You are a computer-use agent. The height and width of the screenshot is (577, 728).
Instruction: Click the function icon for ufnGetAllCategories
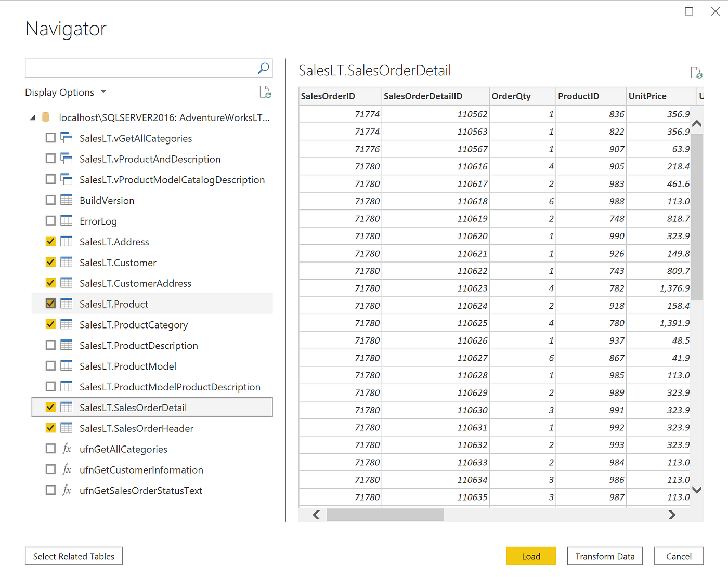point(67,449)
